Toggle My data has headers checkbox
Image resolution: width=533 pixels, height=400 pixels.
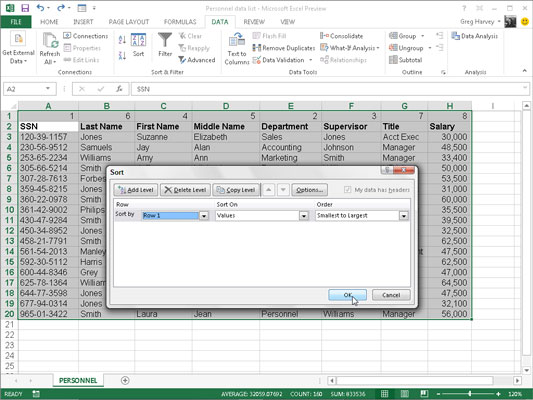click(347, 190)
